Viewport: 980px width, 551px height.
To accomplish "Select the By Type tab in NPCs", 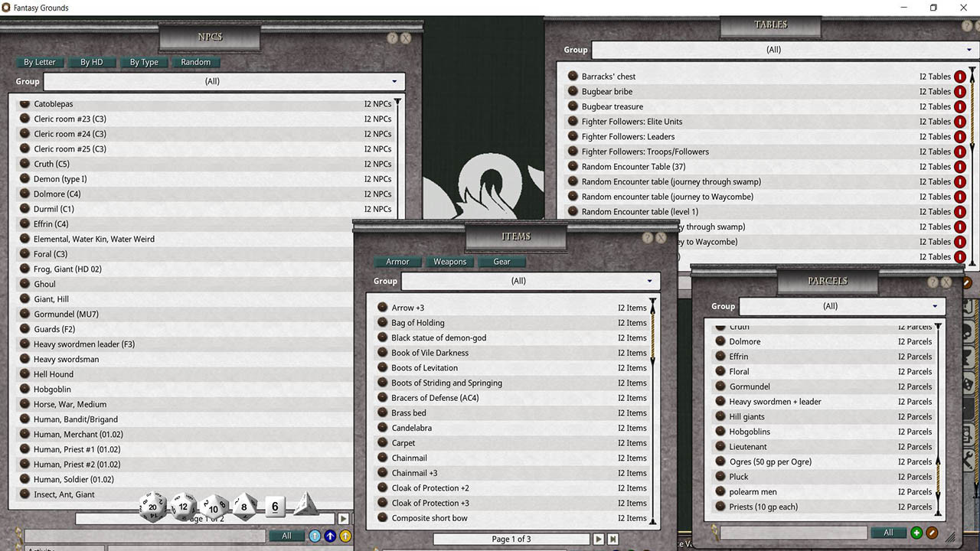I will (x=143, y=62).
